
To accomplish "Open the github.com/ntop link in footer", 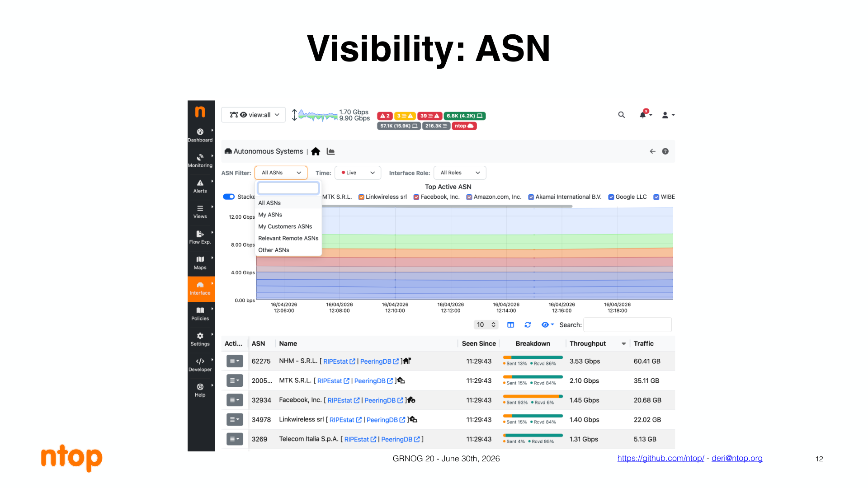I will point(660,458).
